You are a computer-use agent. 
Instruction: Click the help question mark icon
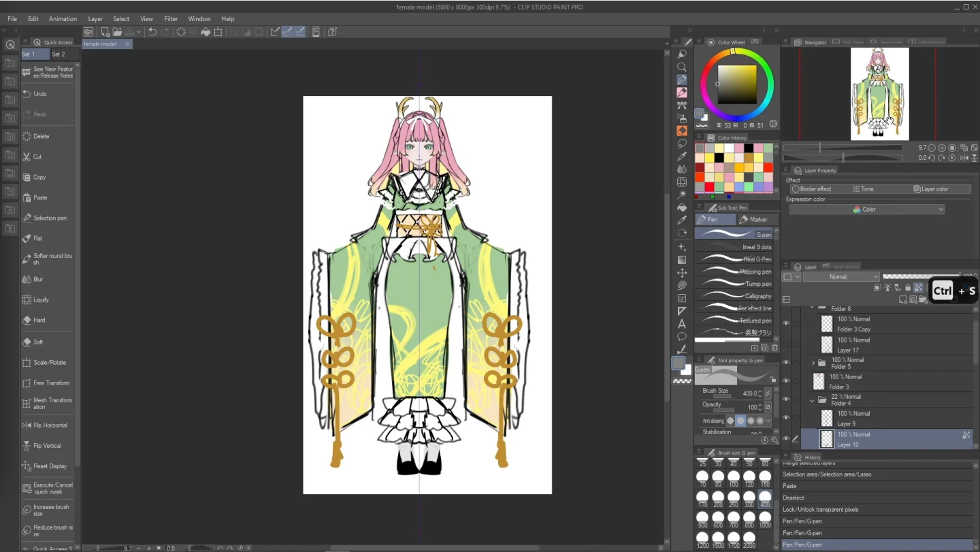tap(332, 32)
